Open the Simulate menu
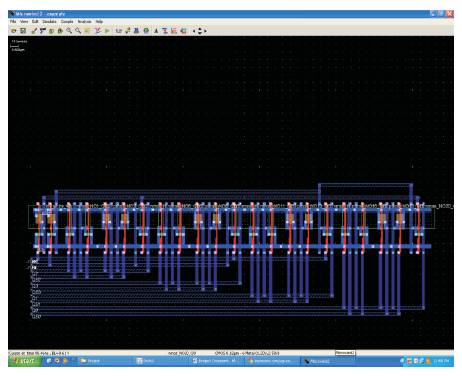 (49, 21)
